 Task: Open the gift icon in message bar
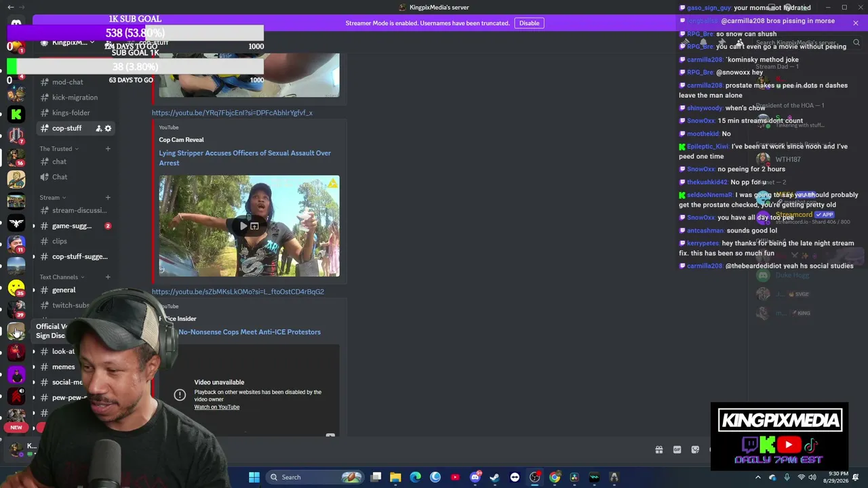click(x=658, y=449)
